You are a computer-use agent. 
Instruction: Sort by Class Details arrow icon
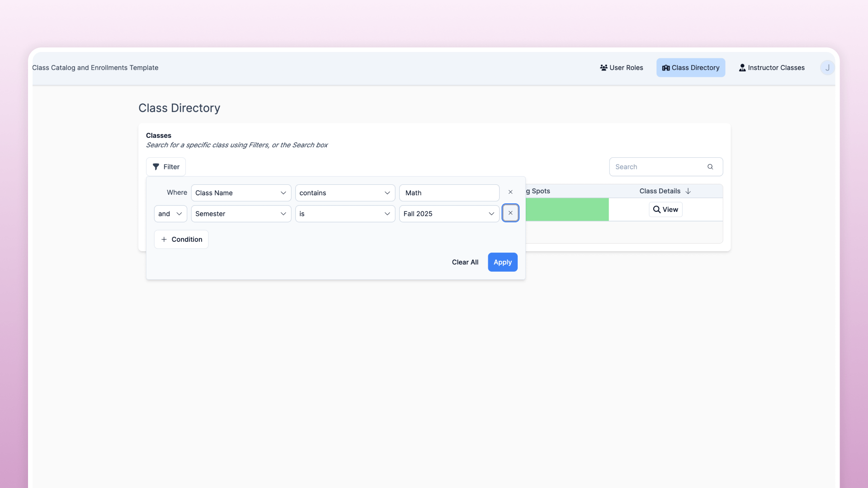coord(688,191)
